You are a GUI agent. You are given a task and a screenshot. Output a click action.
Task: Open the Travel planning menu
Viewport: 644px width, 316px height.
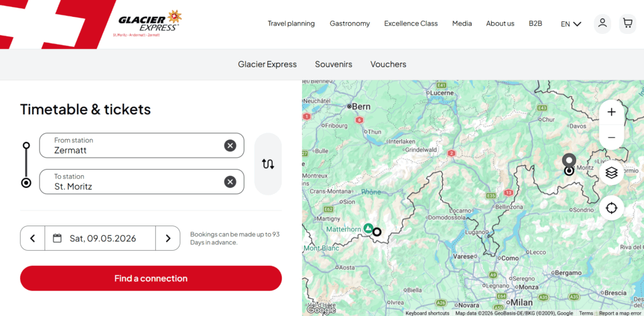pyautogui.click(x=291, y=23)
